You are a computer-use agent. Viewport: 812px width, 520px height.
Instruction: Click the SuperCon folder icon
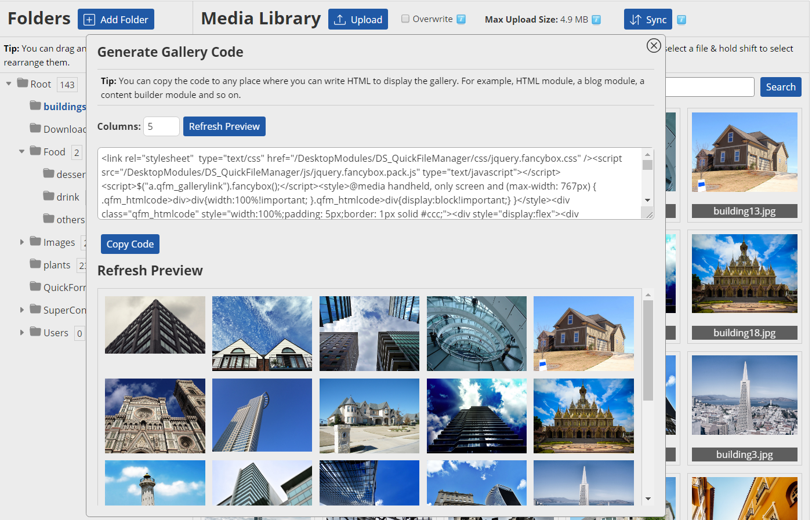pyautogui.click(x=35, y=309)
